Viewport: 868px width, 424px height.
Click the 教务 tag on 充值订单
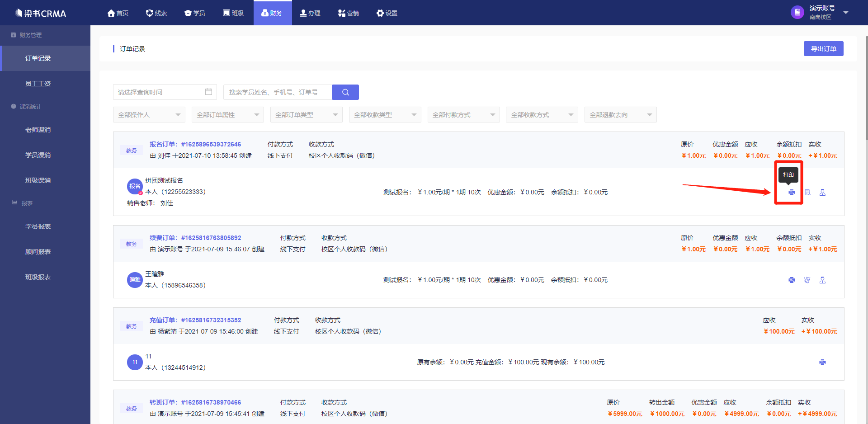coord(132,326)
